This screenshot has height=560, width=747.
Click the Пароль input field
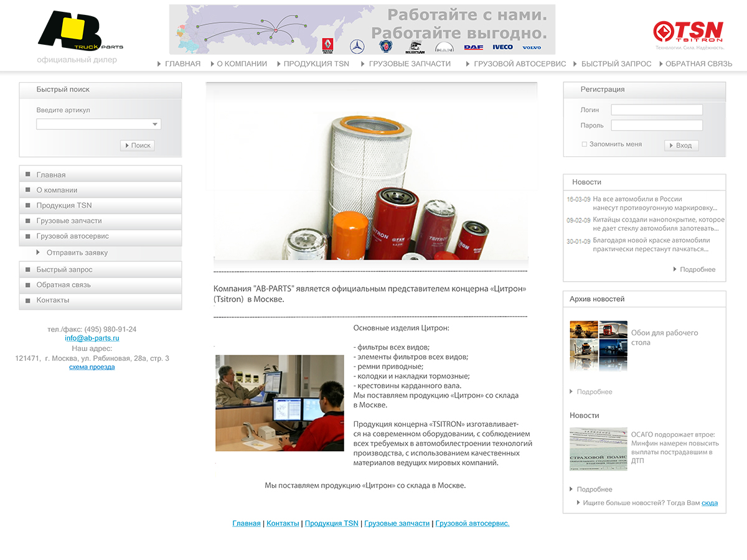point(657,125)
